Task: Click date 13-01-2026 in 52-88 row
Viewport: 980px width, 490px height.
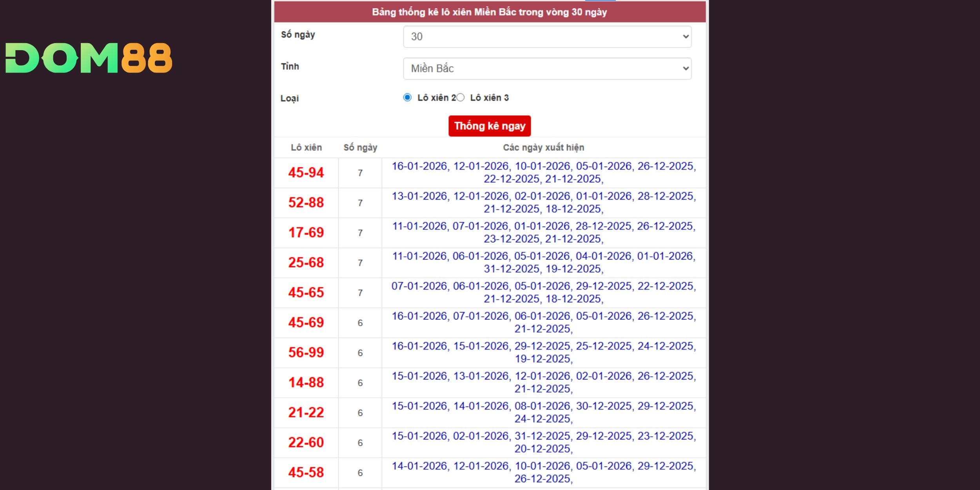Action: point(419,196)
